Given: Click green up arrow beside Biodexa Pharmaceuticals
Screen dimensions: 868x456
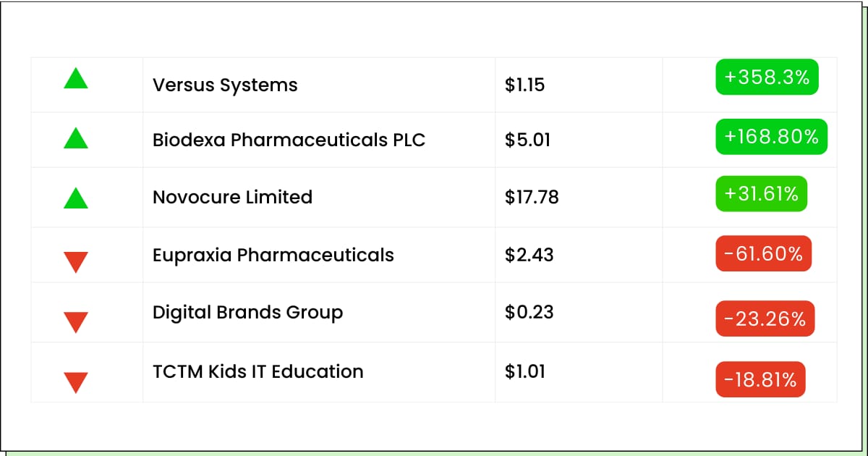Looking at the screenshot, I should pos(76,138).
